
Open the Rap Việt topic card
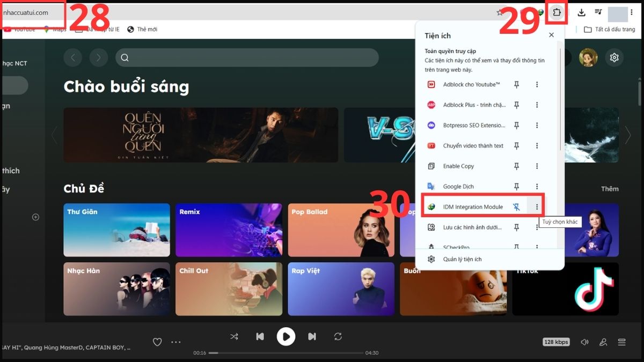tap(341, 289)
